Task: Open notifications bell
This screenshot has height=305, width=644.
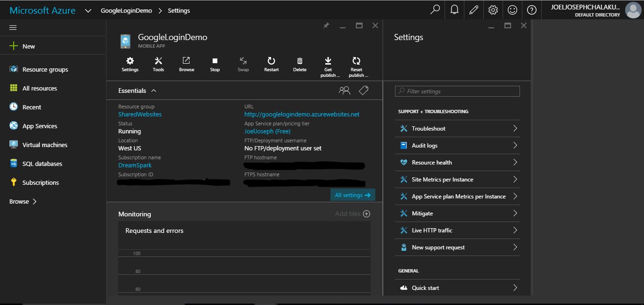Action: 454,9
